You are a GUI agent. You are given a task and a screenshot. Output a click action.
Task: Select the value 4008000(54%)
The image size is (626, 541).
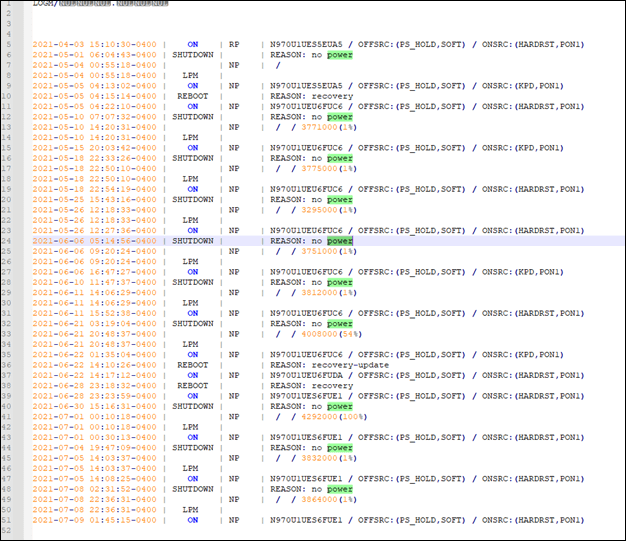pyautogui.click(x=331, y=334)
